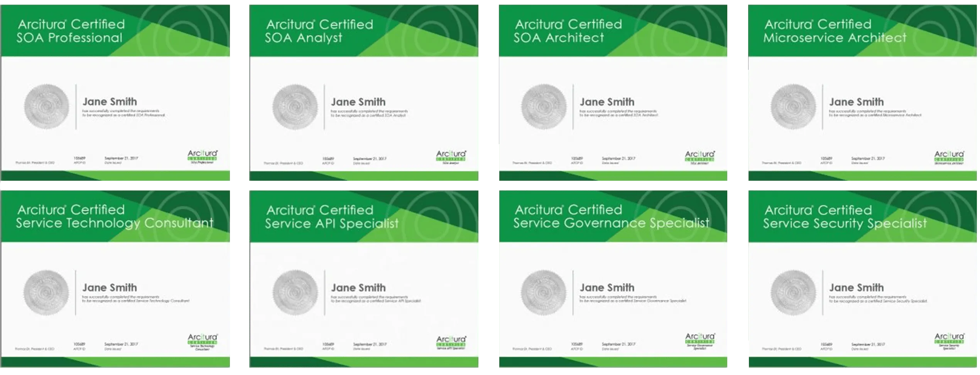Open the Service Technology Consultant certificate
The height and width of the screenshot is (375, 980).
point(115,279)
